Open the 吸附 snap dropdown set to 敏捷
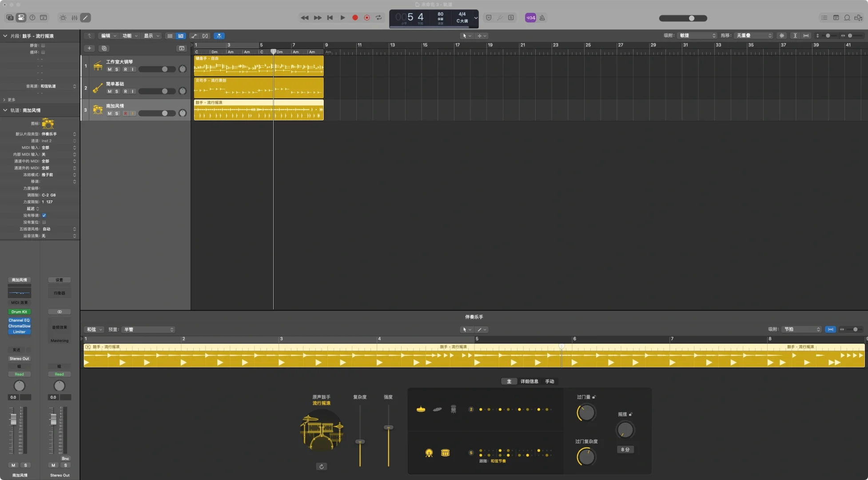This screenshot has height=480, width=868. point(697,35)
